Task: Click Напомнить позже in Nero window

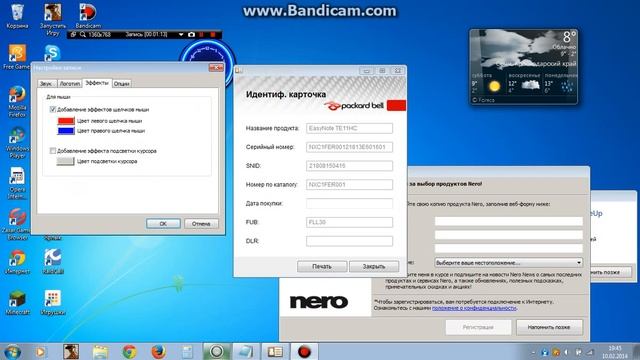Action: click(x=549, y=327)
